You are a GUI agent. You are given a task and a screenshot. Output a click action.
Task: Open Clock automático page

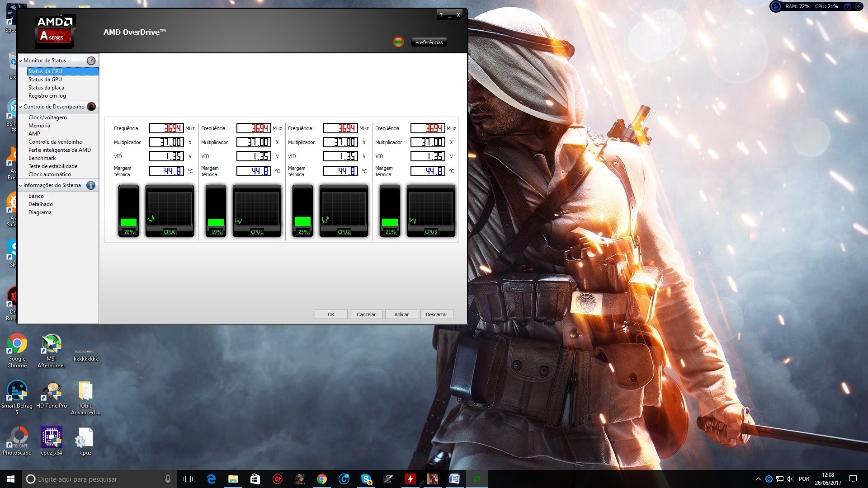tap(50, 174)
